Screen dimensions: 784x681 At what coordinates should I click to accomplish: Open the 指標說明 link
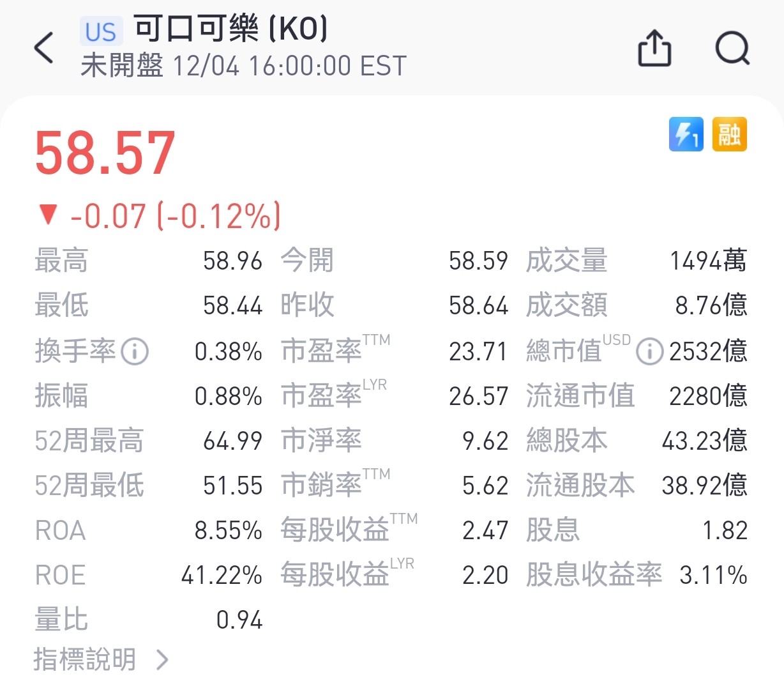[85, 659]
